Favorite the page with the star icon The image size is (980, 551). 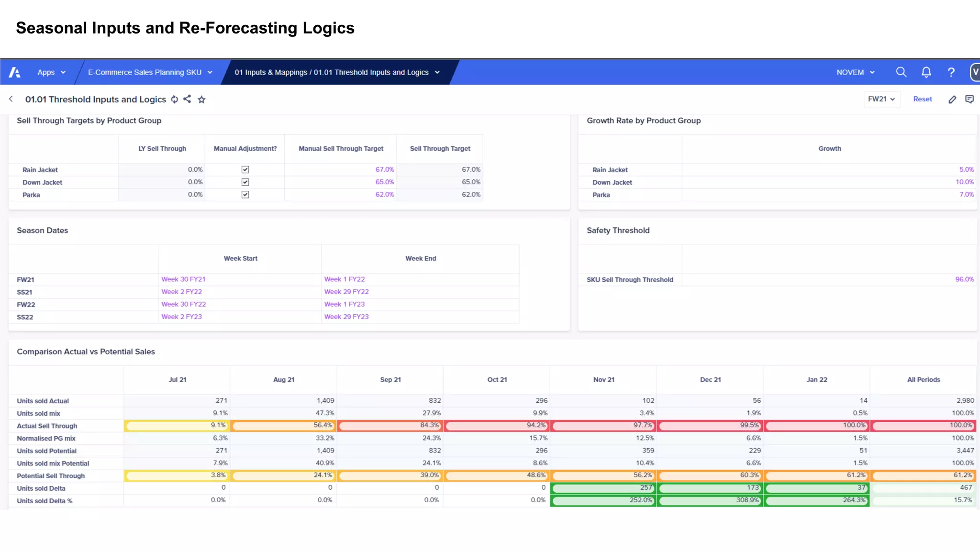[x=201, y=99]
